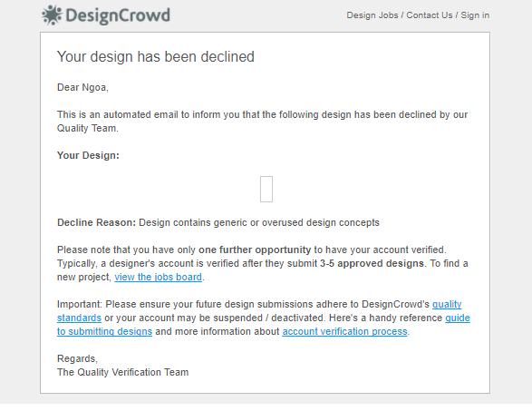The width and height of the screenshot is (532, 411).
Task: Click the Sign in link
Action: click(475, 15)
